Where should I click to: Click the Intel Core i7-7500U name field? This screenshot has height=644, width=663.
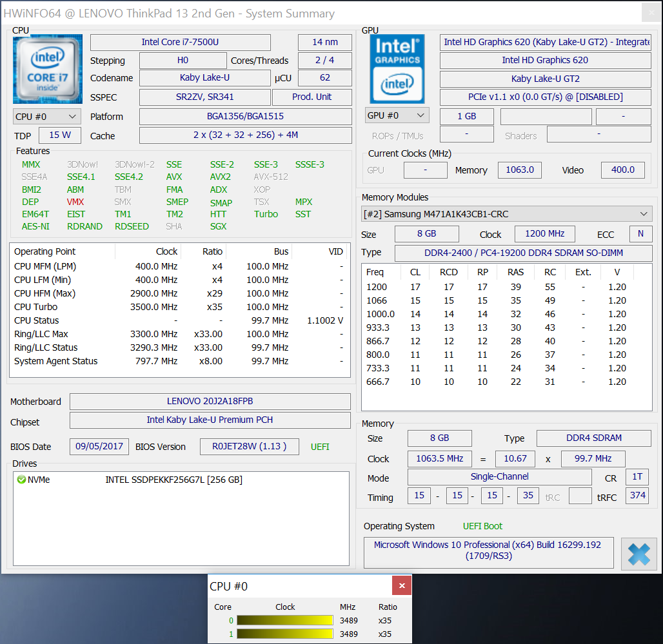pyautogui.click(x=181, y=43)
